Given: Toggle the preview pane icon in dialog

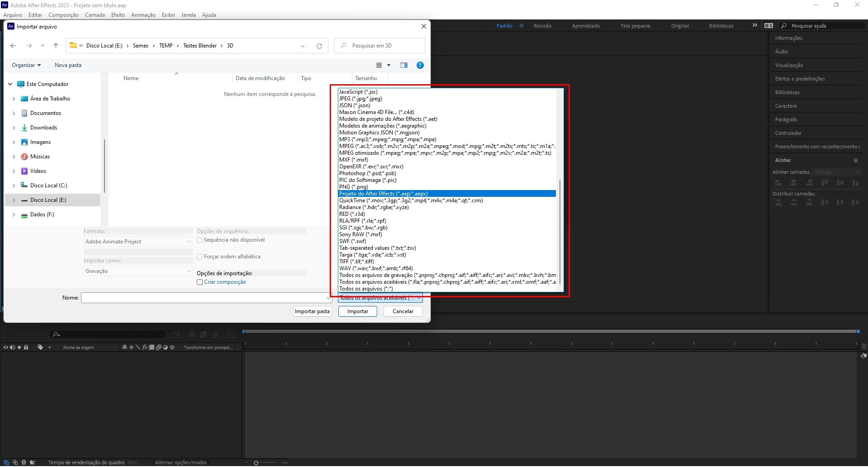Looking at the screenshot, I should [404, 65].
